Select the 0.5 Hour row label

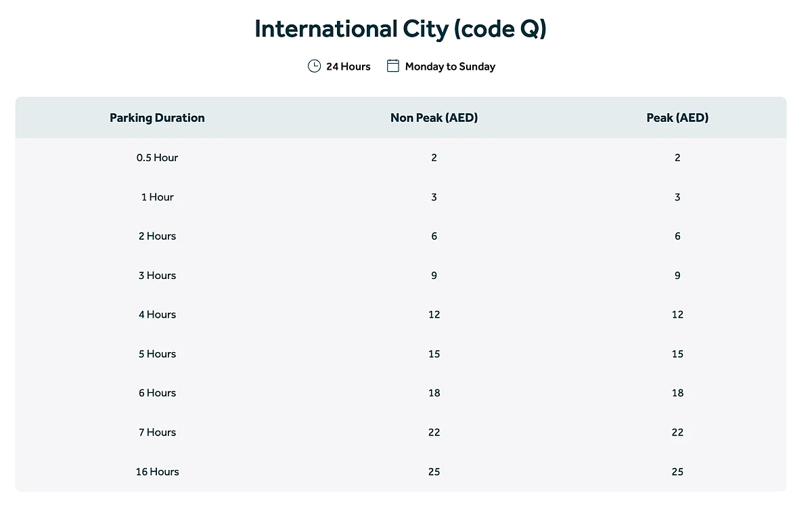tap(157, 158)
